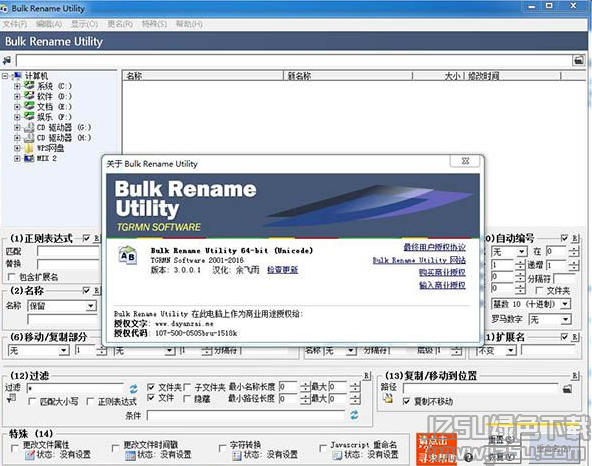
Task: Click the 路径 input field
Action: click(x=480, y=389)
